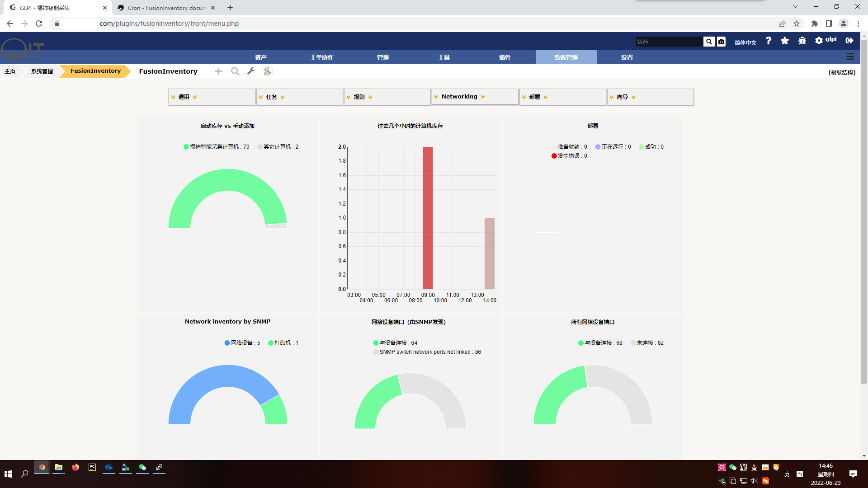Expand the Networking dropdown menu
Screen dimensions: 868x488
[475, 96]
